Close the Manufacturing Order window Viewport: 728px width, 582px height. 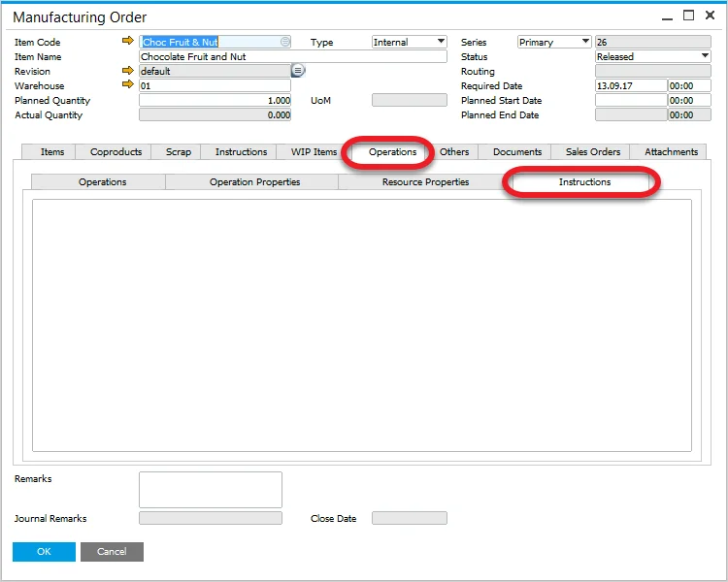(710, 16)
